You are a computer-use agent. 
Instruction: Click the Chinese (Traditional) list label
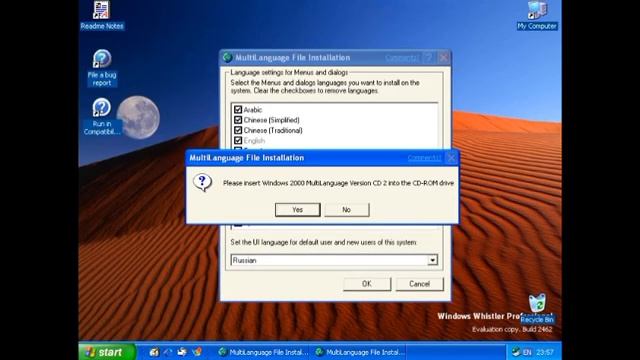(273, 130)
